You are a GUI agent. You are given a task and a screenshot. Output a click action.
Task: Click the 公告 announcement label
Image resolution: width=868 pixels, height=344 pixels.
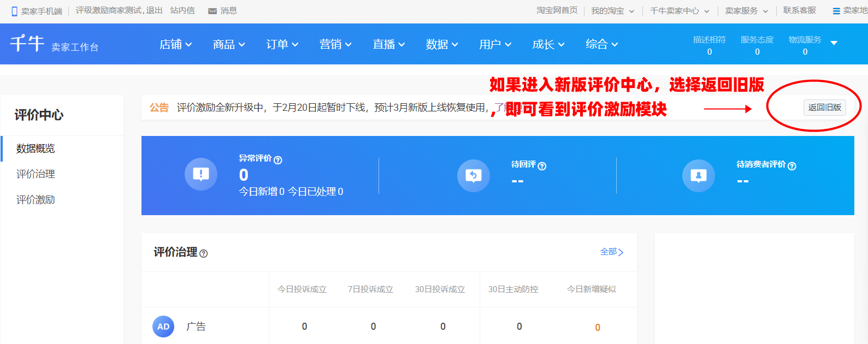coord(159,108)
